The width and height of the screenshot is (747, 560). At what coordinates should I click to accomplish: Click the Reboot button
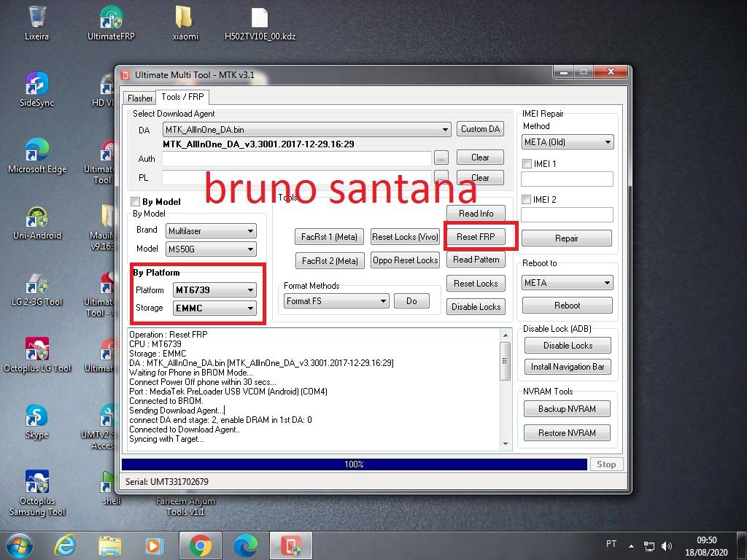[x=567, y=306]
